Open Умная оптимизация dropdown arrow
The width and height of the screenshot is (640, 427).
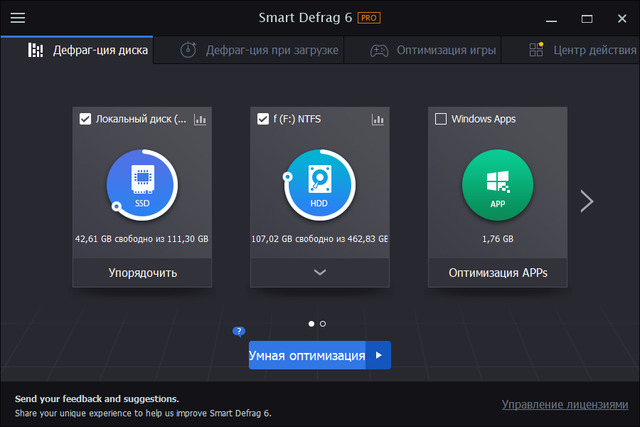(x=378, y=355)
